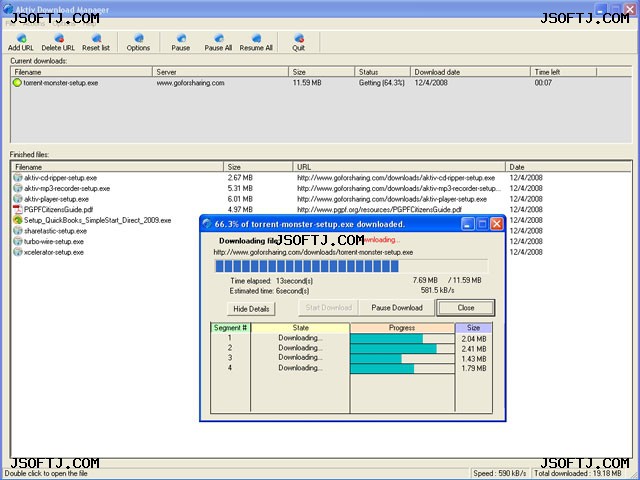Click the Progress column header

point(402,328)
